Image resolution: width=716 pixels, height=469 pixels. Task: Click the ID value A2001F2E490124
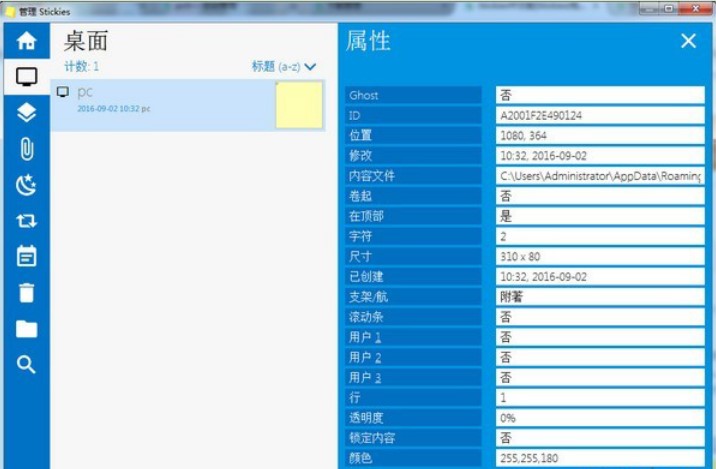point(600,115)
